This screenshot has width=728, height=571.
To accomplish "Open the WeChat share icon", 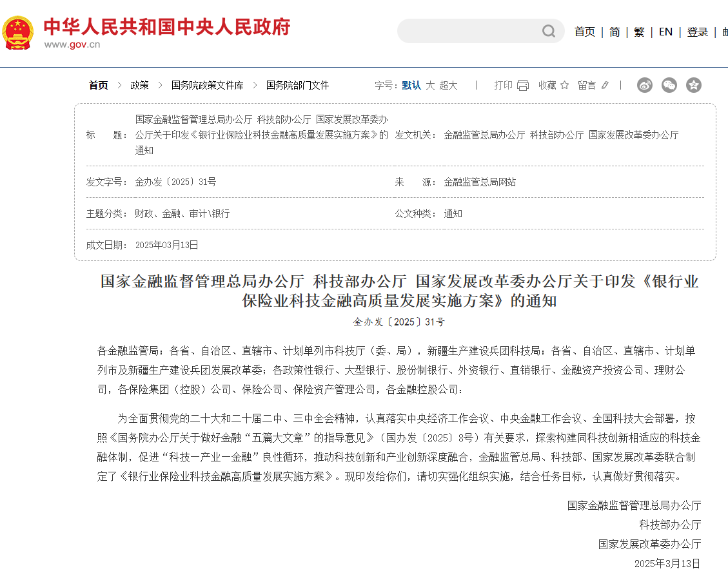I will click(671, 84).
